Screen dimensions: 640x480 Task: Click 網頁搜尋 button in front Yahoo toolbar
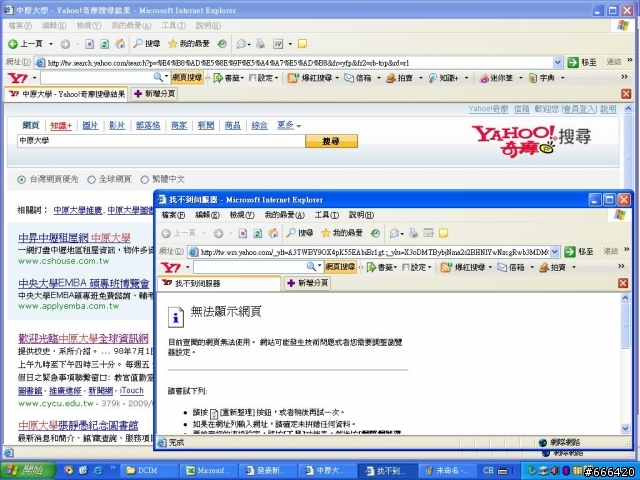tap(340, 267)
